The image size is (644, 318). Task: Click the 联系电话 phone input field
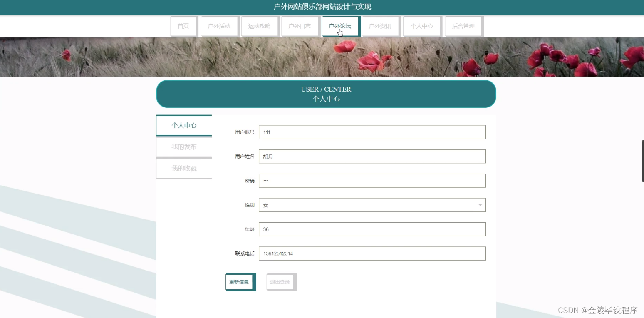click(372, 253)
